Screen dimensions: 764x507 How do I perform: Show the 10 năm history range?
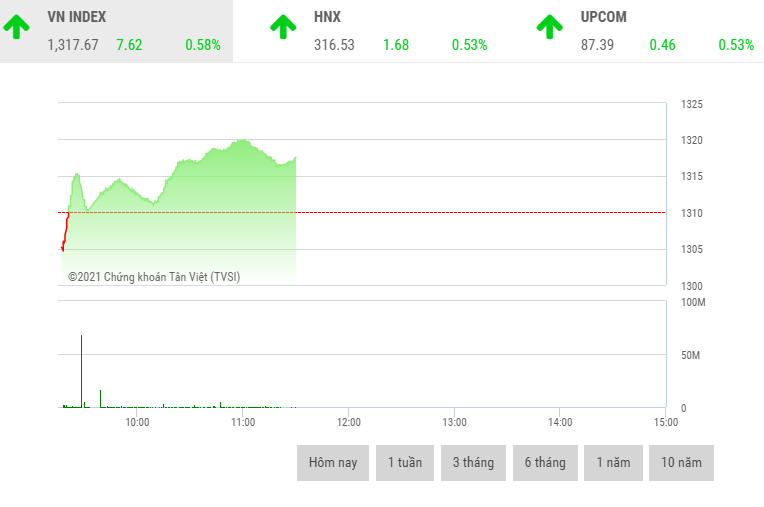681,463
